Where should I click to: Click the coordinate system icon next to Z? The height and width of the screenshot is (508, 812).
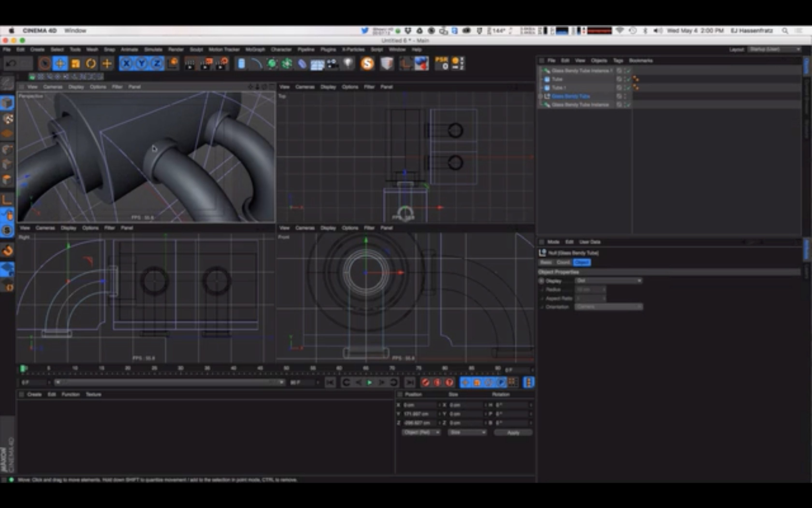click(173, 63)
